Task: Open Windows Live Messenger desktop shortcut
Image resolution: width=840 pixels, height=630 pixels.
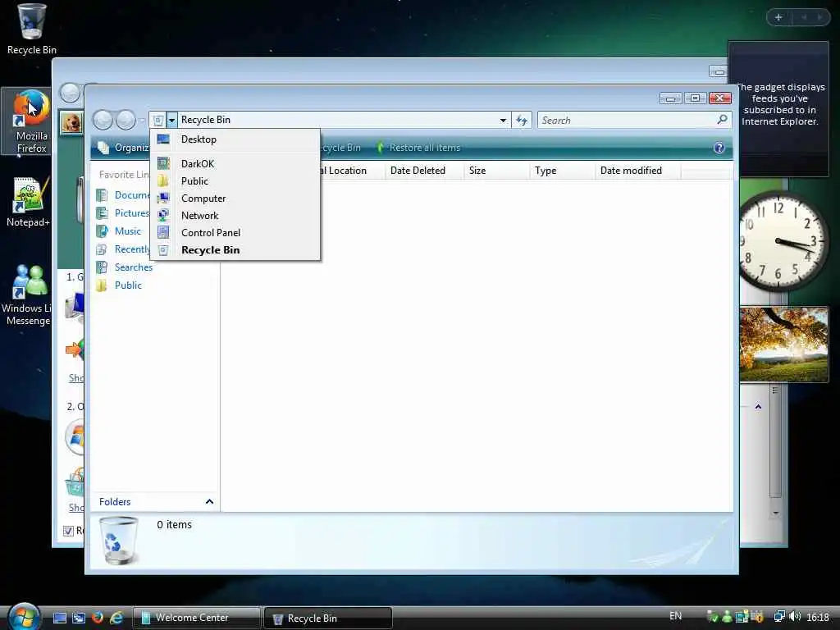Action: click(x=28, y=294)
